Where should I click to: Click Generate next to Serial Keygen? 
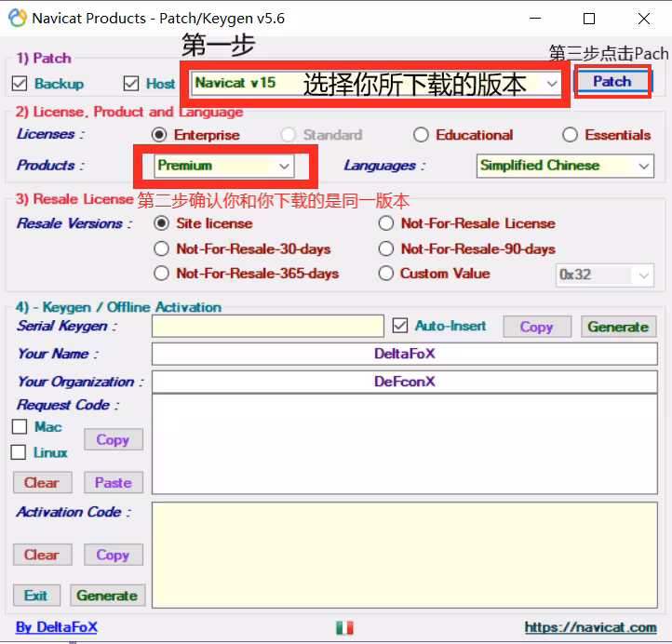[x=618, y=327]
